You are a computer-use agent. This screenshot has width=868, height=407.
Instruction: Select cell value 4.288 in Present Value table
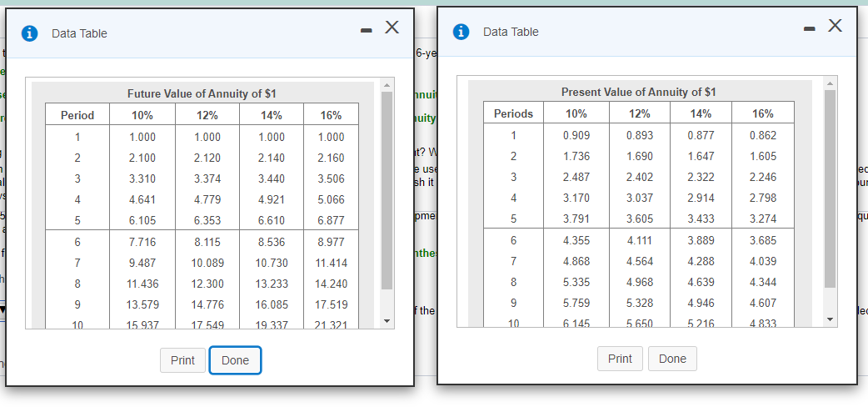(701, 261)
